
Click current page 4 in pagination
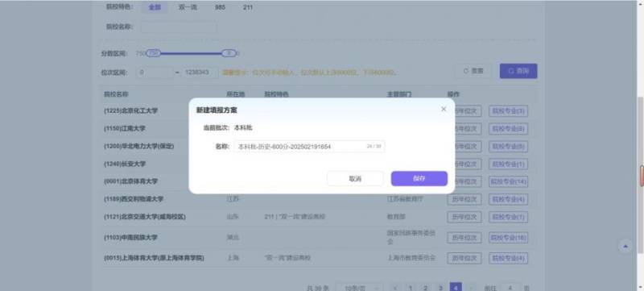click(456, 287)
